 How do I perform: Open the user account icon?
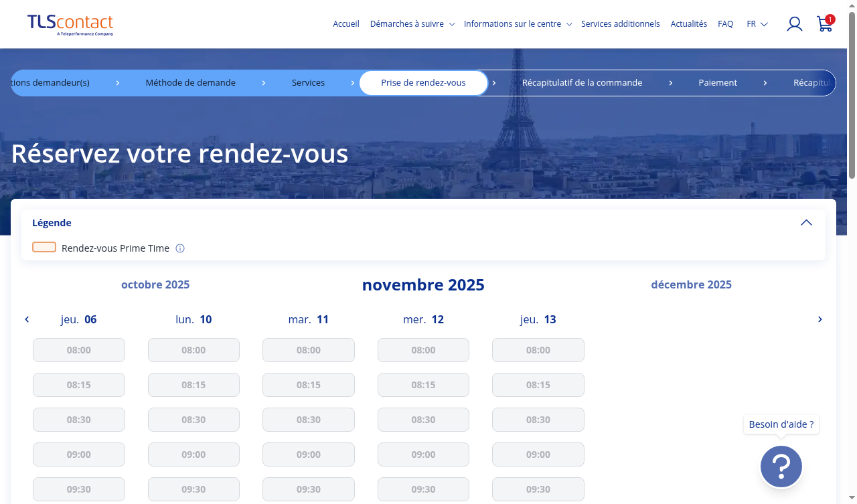pos(795,24)
